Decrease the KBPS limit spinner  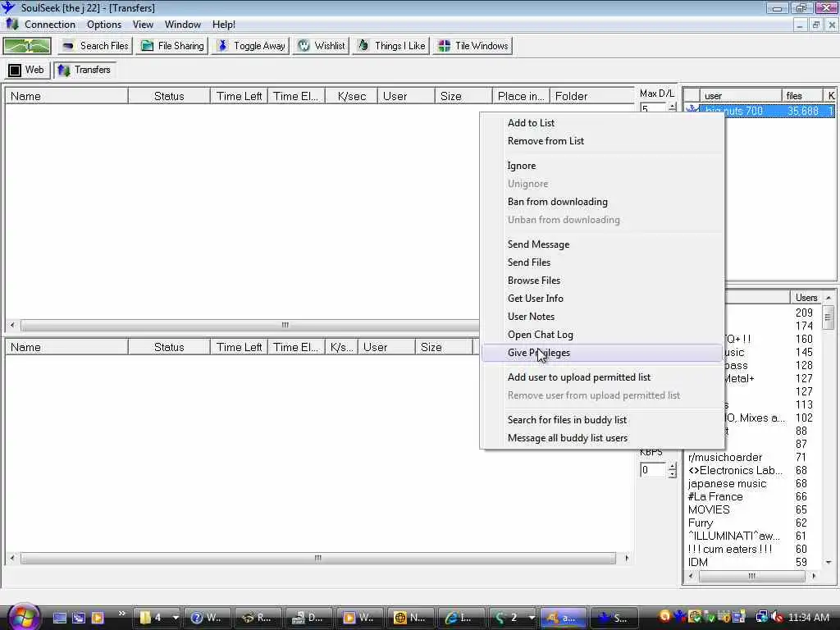coord(672,474)
